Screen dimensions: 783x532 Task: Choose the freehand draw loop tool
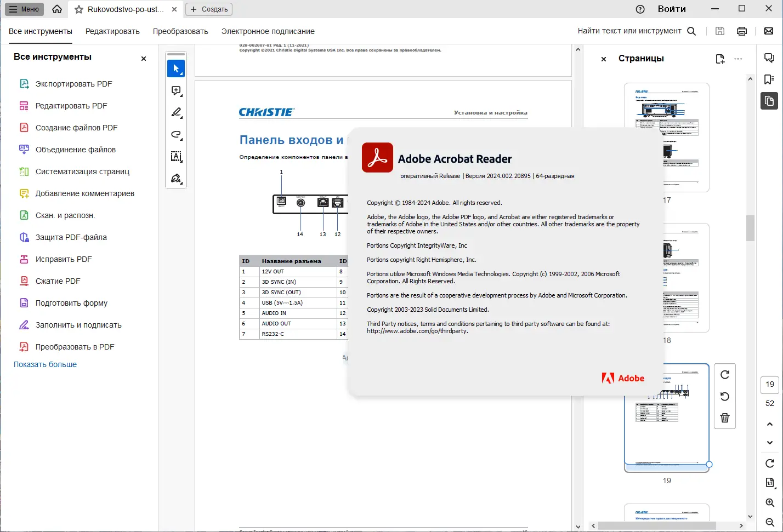tap(176, 134)
